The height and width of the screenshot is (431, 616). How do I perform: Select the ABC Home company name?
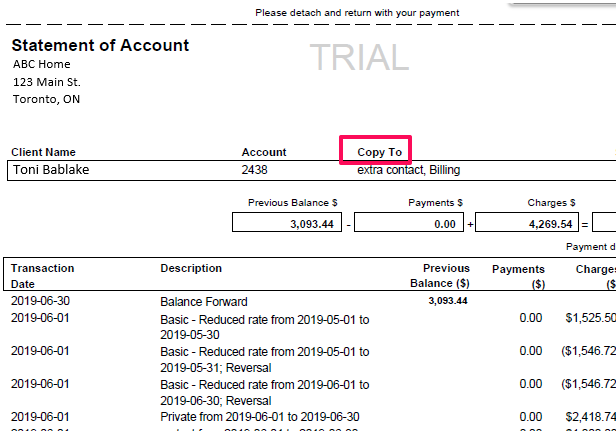pyautogui.click(x=41, y=64)
